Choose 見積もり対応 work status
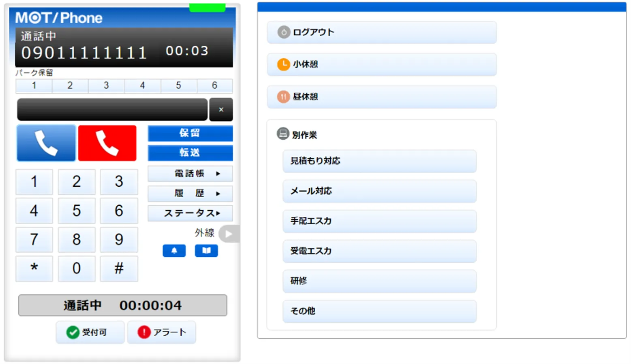Image resolution: width=631 pixels, height=364 pixels. [x=380, y=161]
